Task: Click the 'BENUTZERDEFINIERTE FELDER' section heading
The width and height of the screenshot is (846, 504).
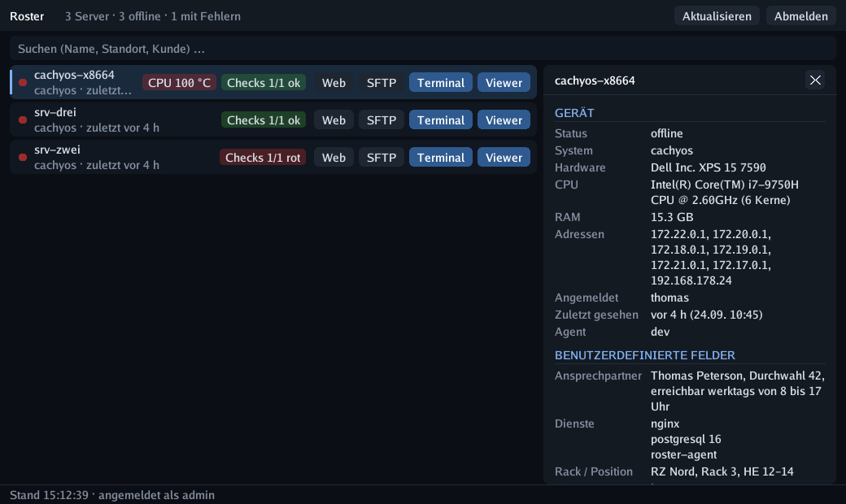Action: click(645, 355)
